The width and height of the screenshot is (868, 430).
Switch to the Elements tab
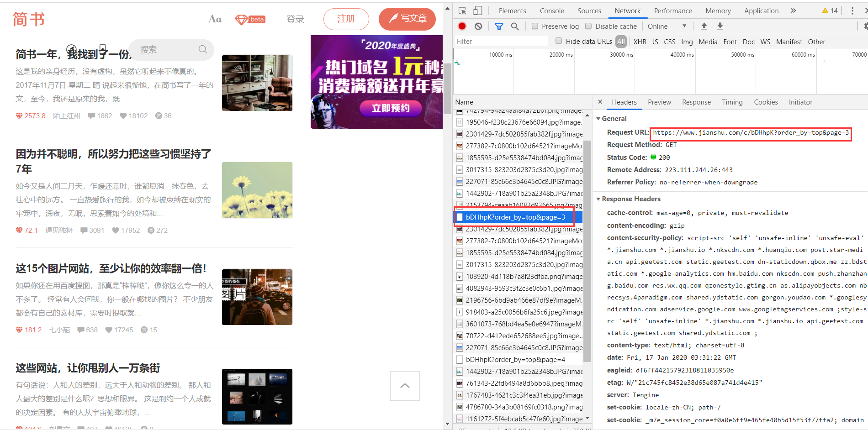(x=512, y=10)
